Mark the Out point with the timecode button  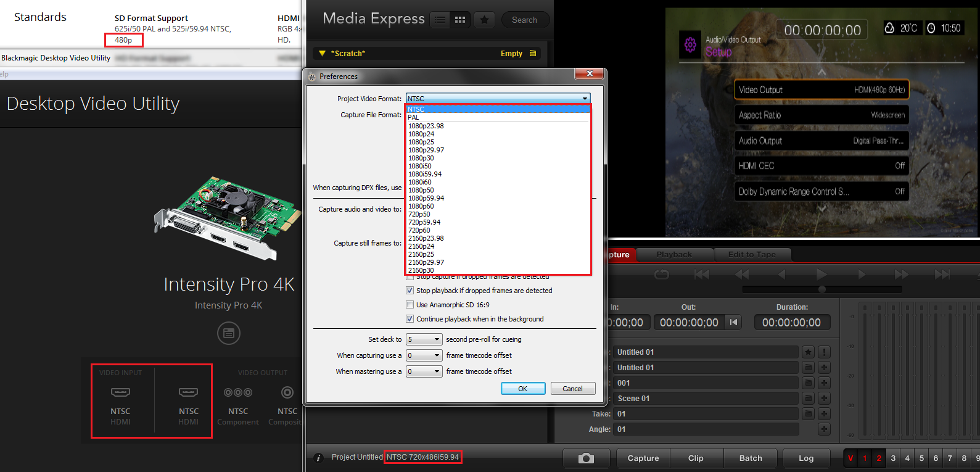733,322
